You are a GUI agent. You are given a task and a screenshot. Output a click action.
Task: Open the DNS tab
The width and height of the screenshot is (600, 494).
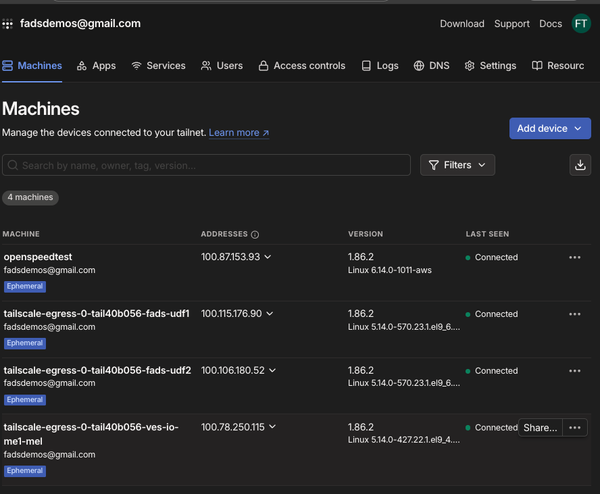tap(431, 66)
